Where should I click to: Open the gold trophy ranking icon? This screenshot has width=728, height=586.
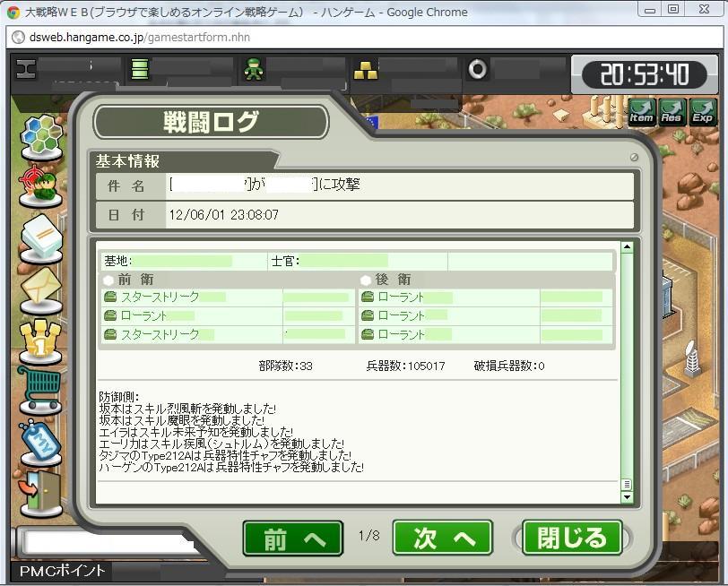click(41, 341)
